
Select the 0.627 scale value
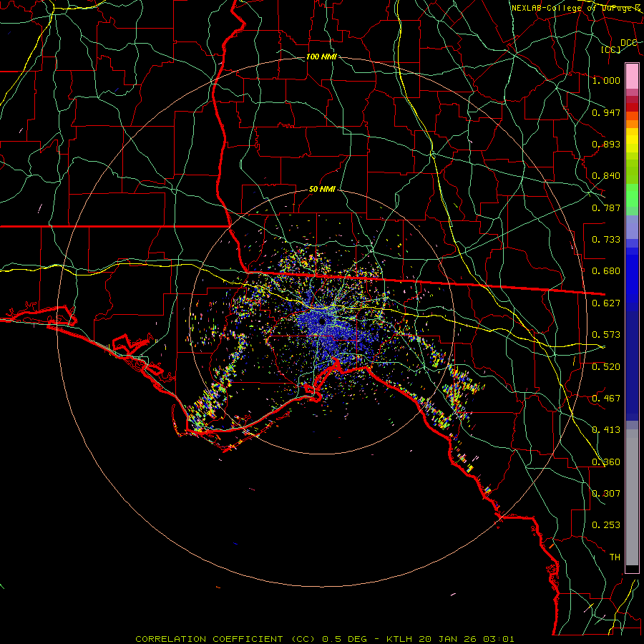[x=606, y=303]
